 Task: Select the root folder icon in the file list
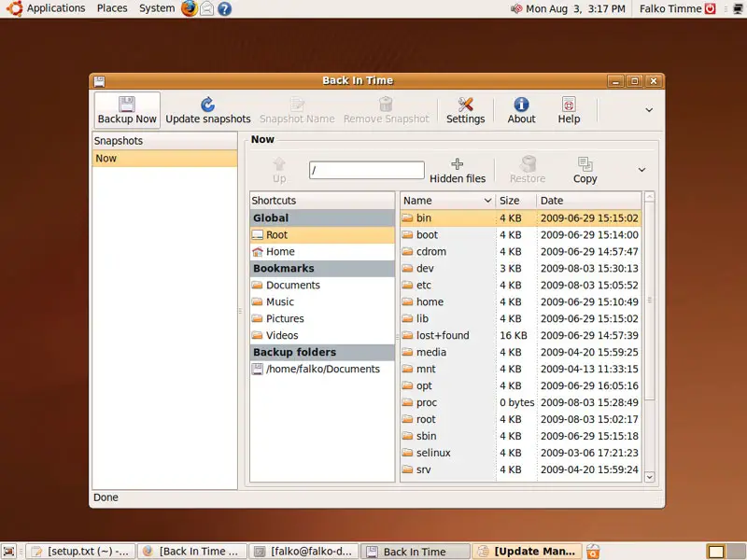[407, 419]
